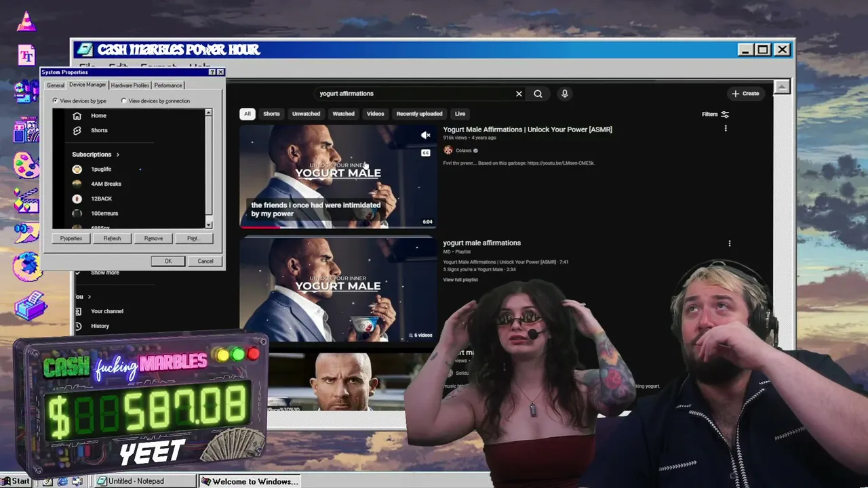Click the Create button on YouTube
This screenshot has width=868, height=488.
(745, 94)
